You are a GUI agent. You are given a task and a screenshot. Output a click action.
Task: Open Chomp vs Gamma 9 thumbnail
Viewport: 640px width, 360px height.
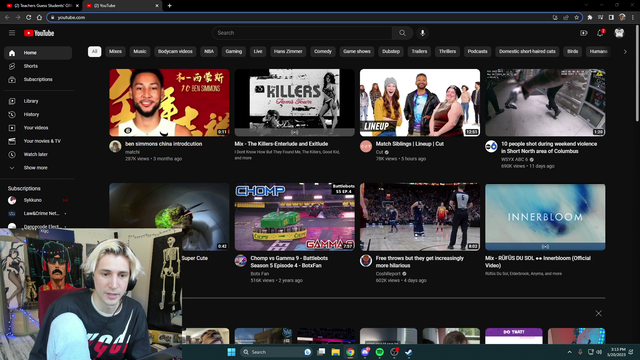tap(295, 217)
